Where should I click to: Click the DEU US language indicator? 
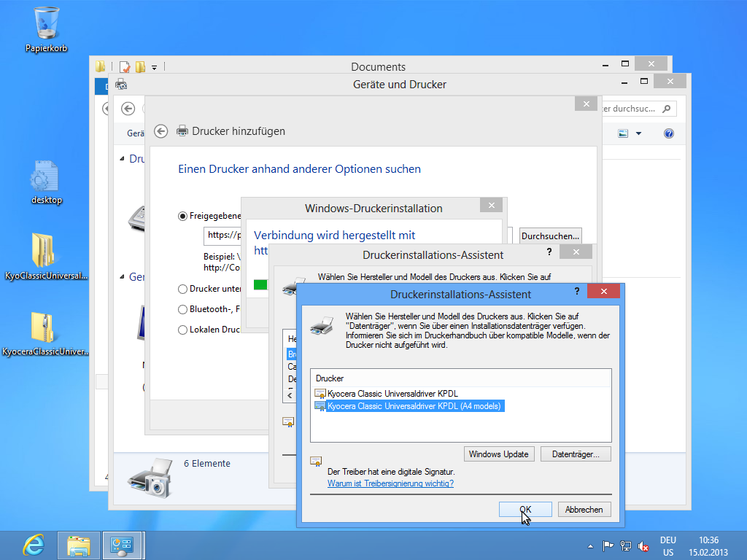coord(668,546)
